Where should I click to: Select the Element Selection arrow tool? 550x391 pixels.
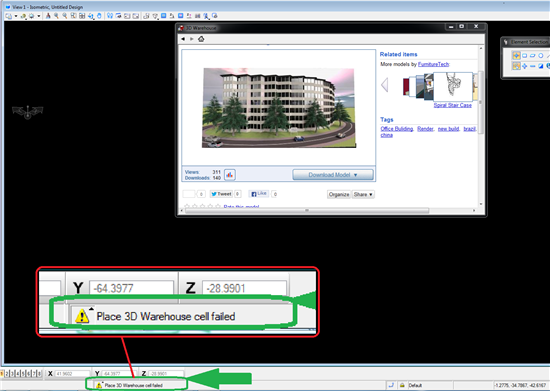click(516, 55)
